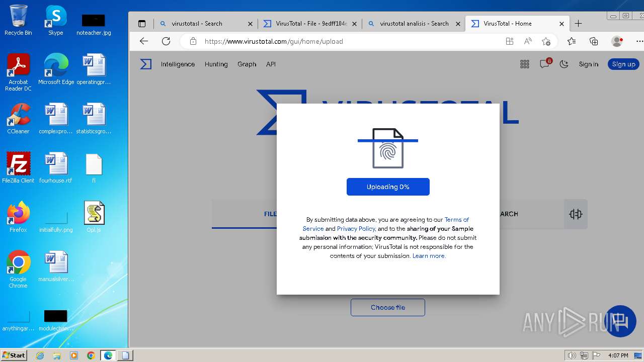Open volume control in system tray
This screenshot has width=644, height=362.
pos(572,355)
